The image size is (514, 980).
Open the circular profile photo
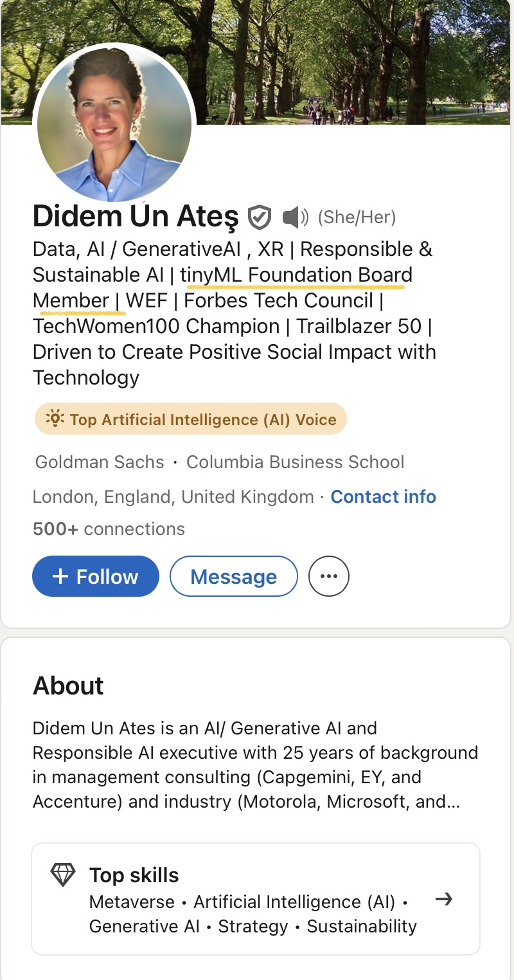(114, 122)
